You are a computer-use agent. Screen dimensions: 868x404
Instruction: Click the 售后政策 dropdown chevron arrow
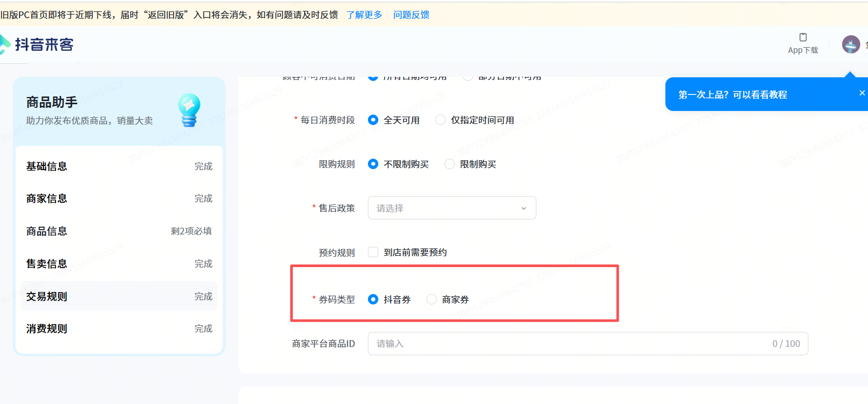pos(523,208)
